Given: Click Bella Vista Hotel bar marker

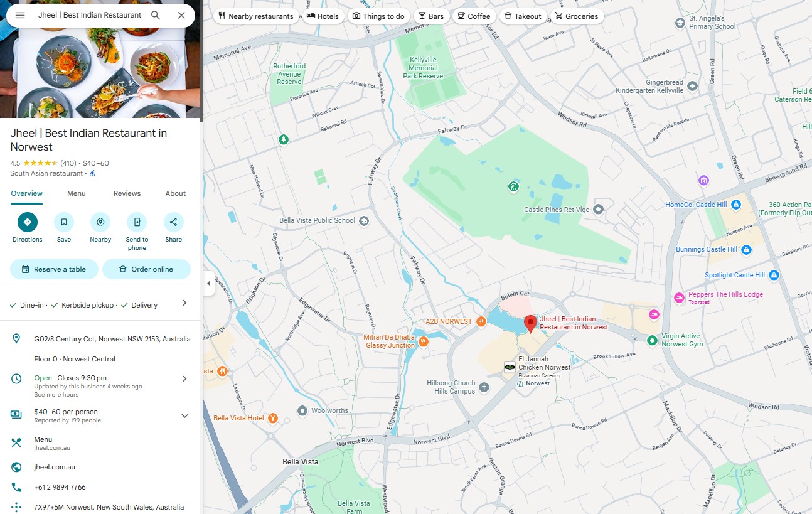Looking at the screenshot, I should 273,418.
